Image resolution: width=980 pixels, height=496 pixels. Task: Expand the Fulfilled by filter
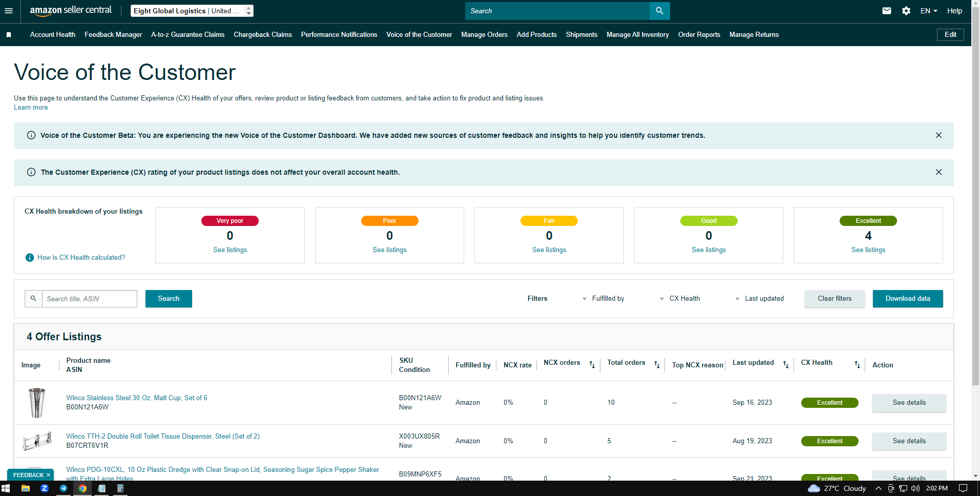[x=603, y=299]
